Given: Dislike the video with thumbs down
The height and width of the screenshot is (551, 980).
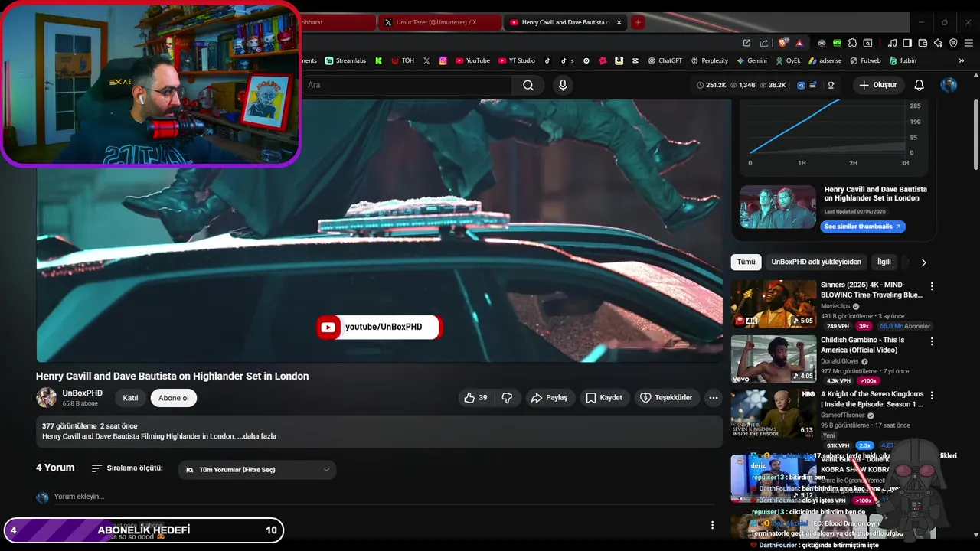Looking at the screenshot, I should [x=507, y=398].
